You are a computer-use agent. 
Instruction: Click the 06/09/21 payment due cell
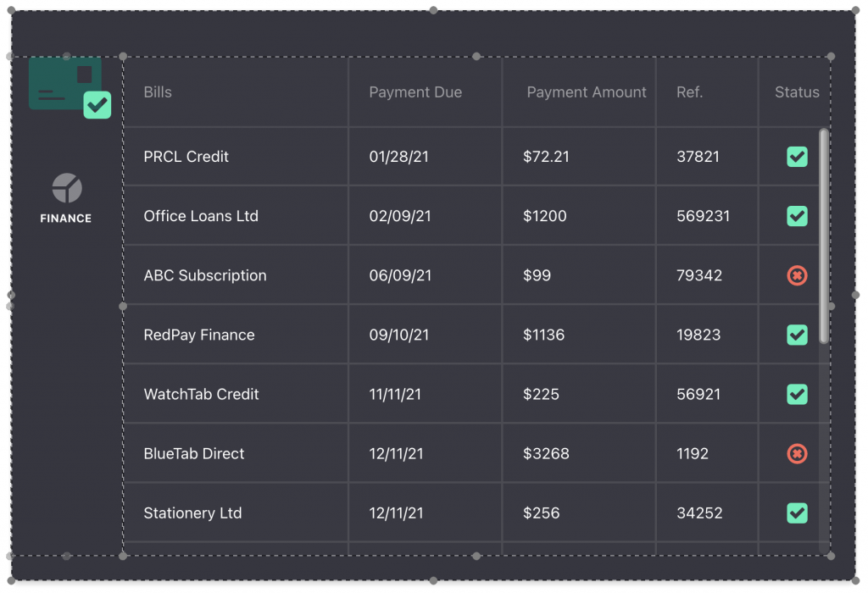coord(400,275)
